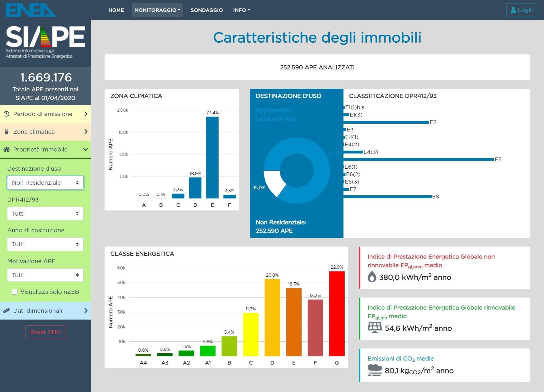Click zone F bar in Zona Climatica chart

(x=229, y=197)
